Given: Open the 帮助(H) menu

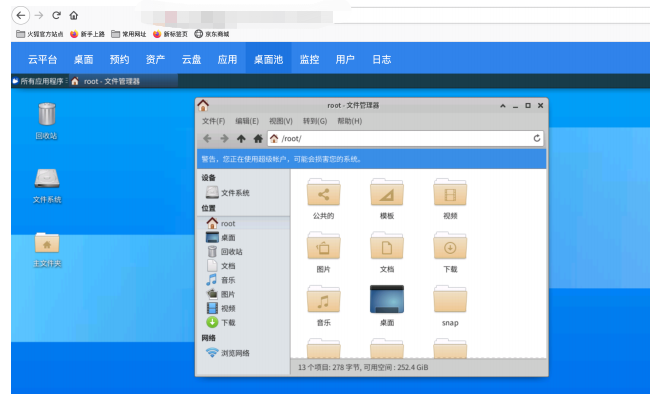Looking at the screenshot, I should 349,121.
